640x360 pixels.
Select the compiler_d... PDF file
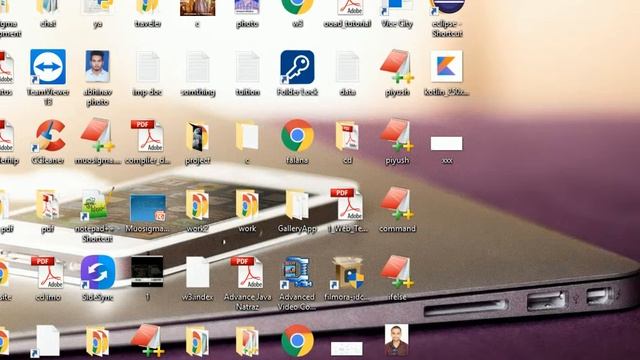[x=147, y=136]
